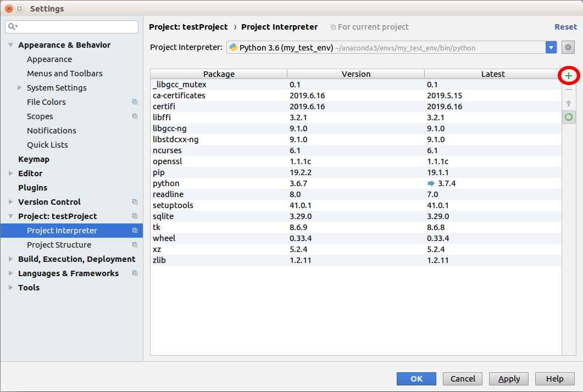Click the search magnifier icon in settings

[12, 26]
